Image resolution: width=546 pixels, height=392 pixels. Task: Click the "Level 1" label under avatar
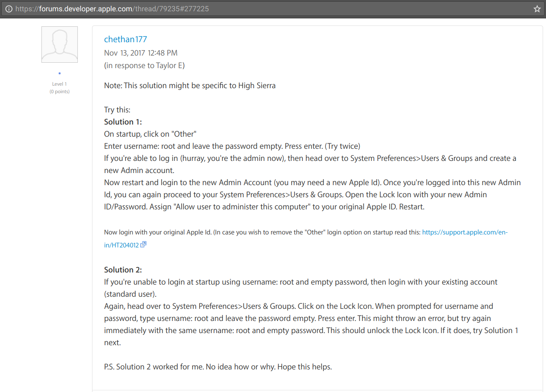point(59,84)
